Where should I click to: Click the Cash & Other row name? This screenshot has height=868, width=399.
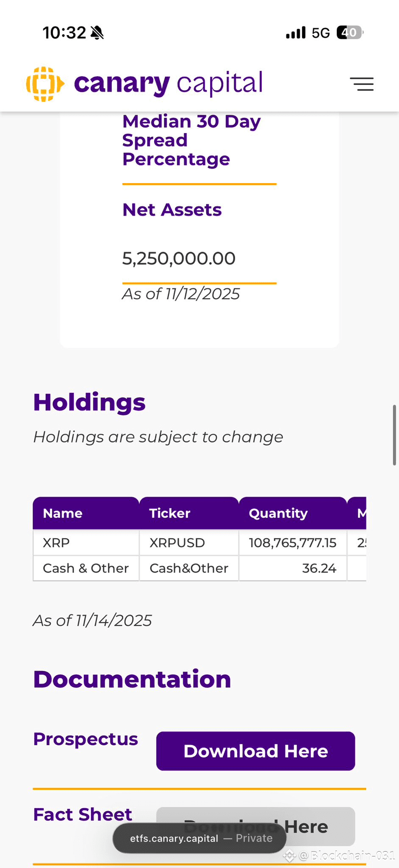click(86, 568)
